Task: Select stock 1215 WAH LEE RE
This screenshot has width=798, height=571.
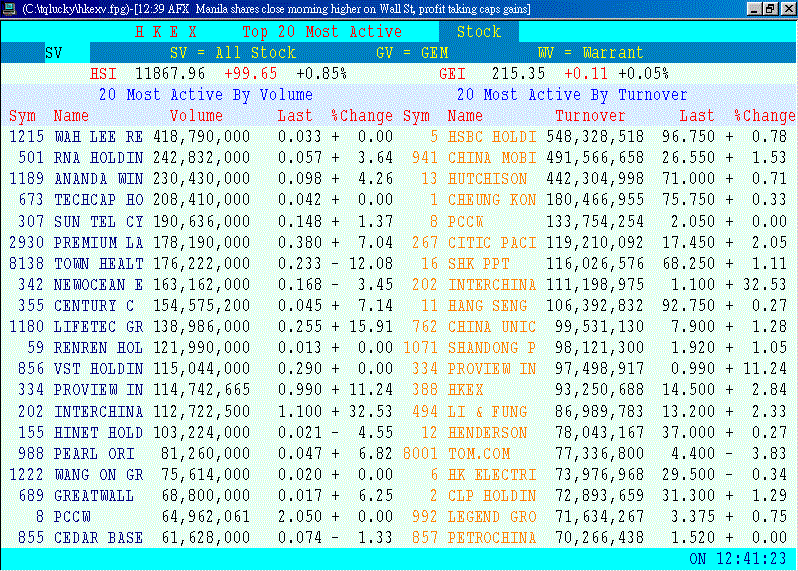Action: pos(201,137)
